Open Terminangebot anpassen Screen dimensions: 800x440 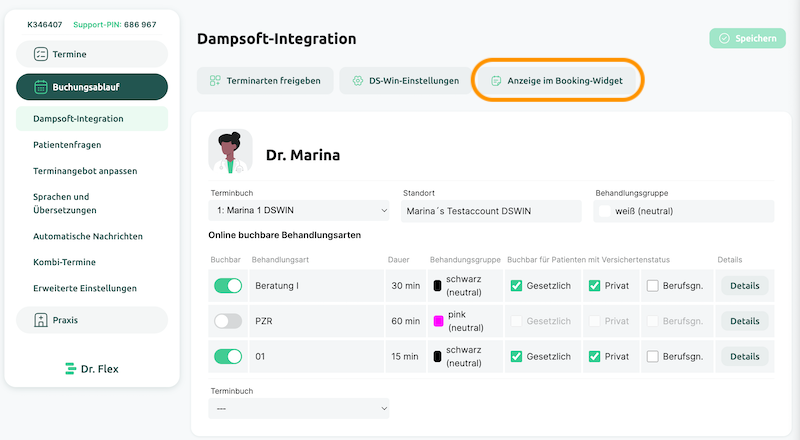click(x=85, y=171)
